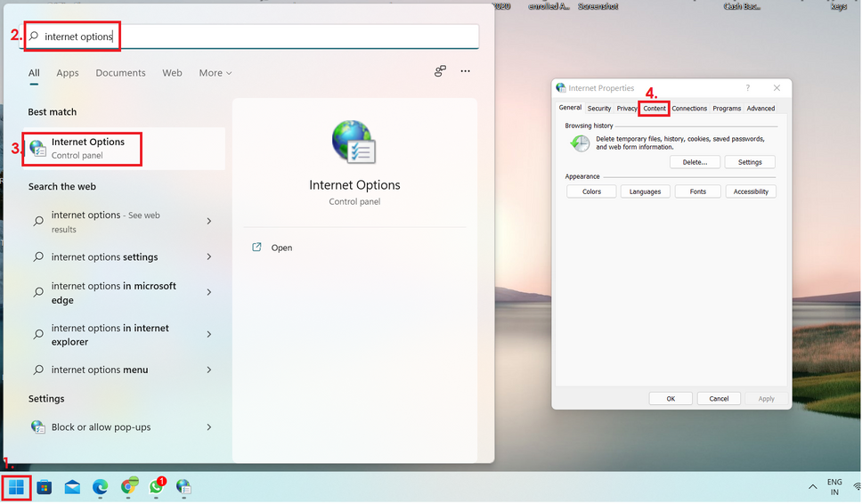This screenshot has height=504, width=862.
Task: Click the Languages appearance button
Action: tap(645, 191)
